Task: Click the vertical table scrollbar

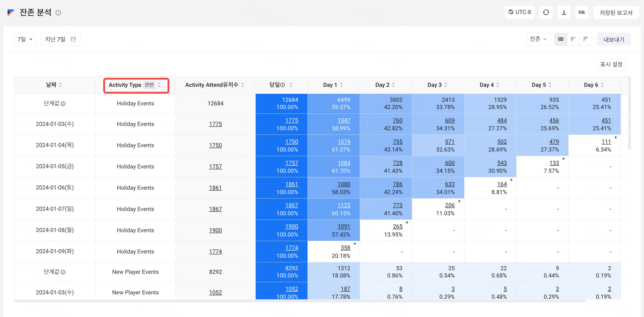Action: (x=629, y=114)
